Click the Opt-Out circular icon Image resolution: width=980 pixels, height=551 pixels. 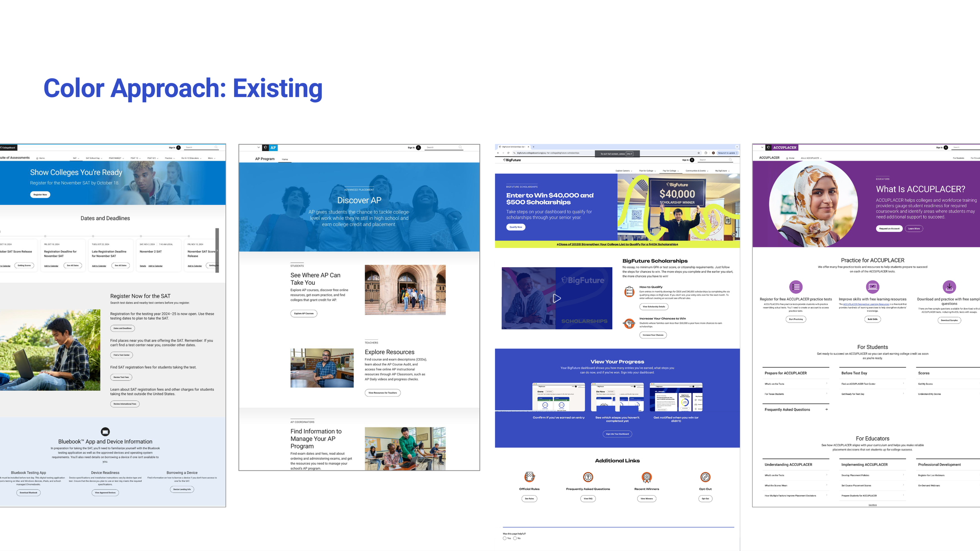point(705,477)
